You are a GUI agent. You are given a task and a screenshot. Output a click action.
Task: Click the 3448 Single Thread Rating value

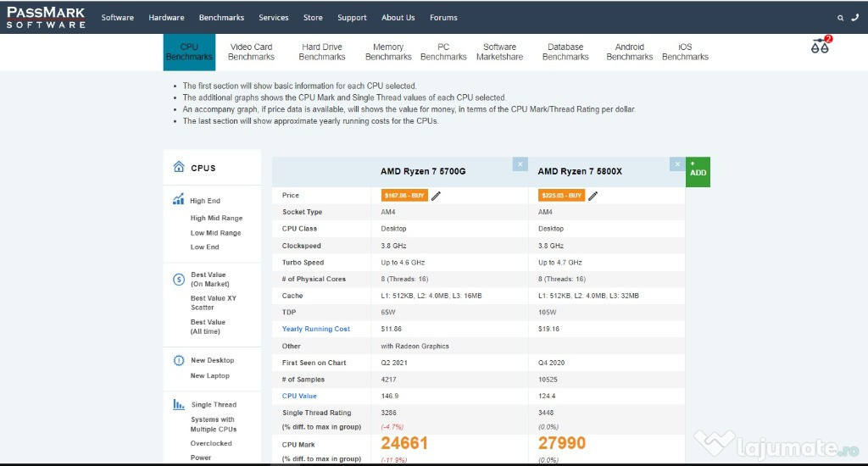point(546,413)
